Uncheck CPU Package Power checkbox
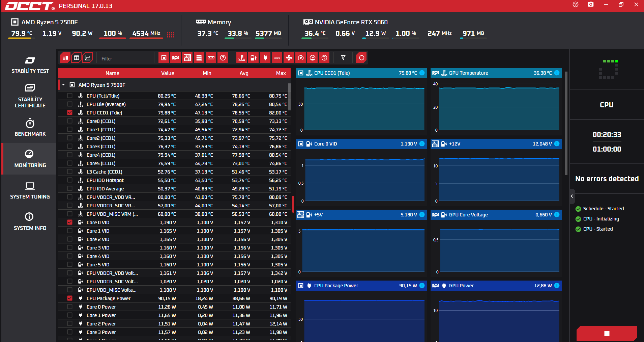644x342 pixels. 70,298
